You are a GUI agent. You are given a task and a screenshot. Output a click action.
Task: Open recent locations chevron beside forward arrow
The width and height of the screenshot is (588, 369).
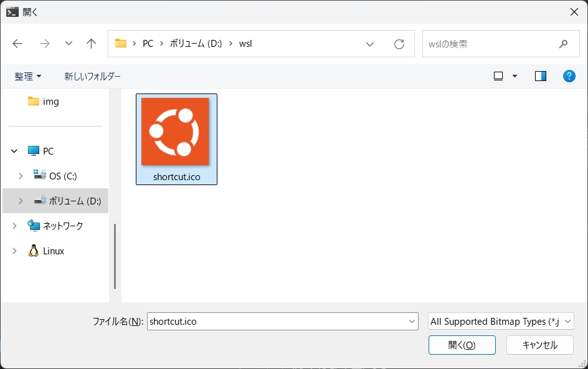point(69,44)
